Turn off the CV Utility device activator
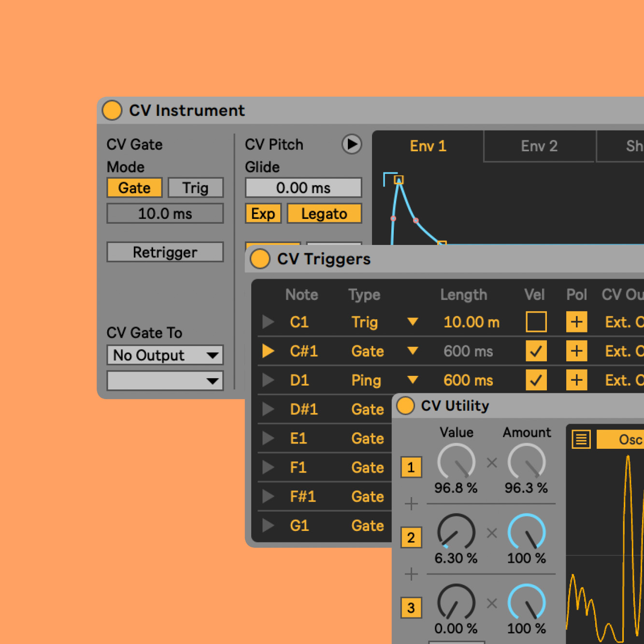 point(405,406)
